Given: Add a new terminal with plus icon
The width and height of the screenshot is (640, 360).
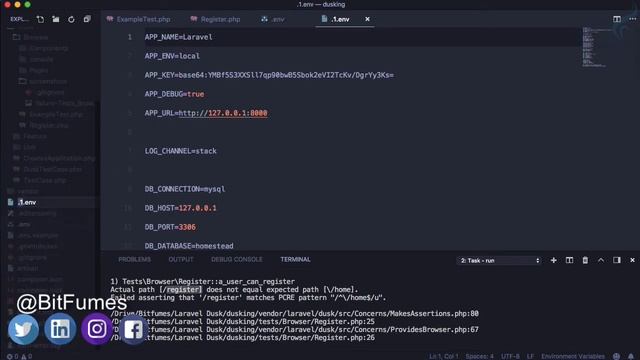Looking at the screenshot, I should (553, 260).
